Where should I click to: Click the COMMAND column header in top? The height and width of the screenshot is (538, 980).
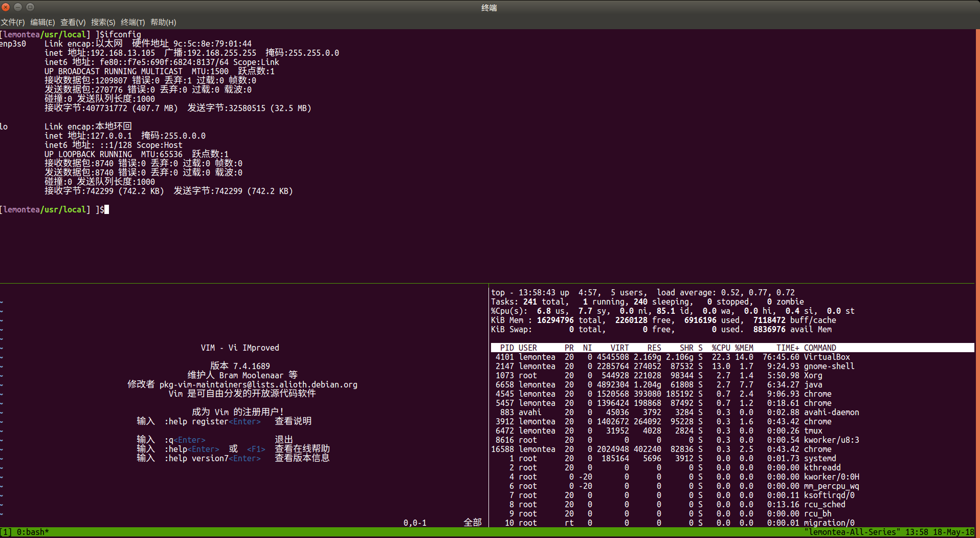pyautogui.click(x=819, y=348)
